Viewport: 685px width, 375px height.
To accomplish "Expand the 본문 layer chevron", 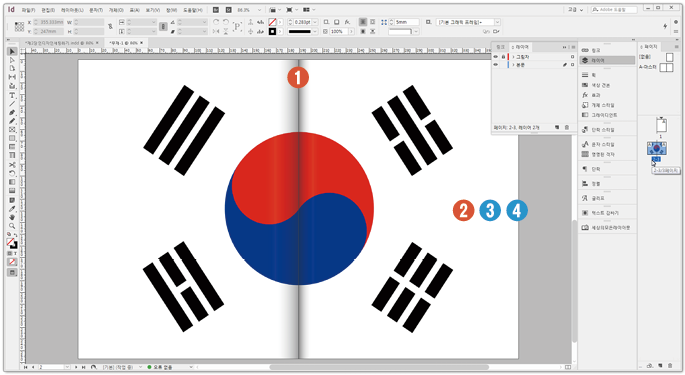I will [513, 65].
